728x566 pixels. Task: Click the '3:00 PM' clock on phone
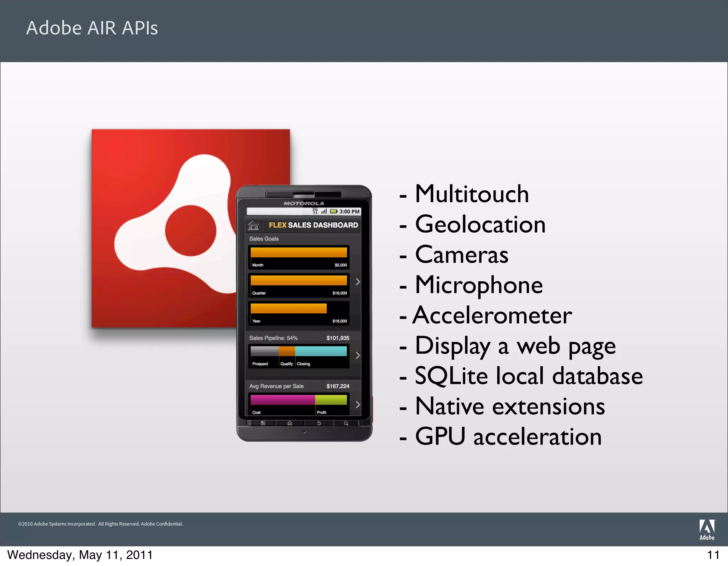coord(349,211)
